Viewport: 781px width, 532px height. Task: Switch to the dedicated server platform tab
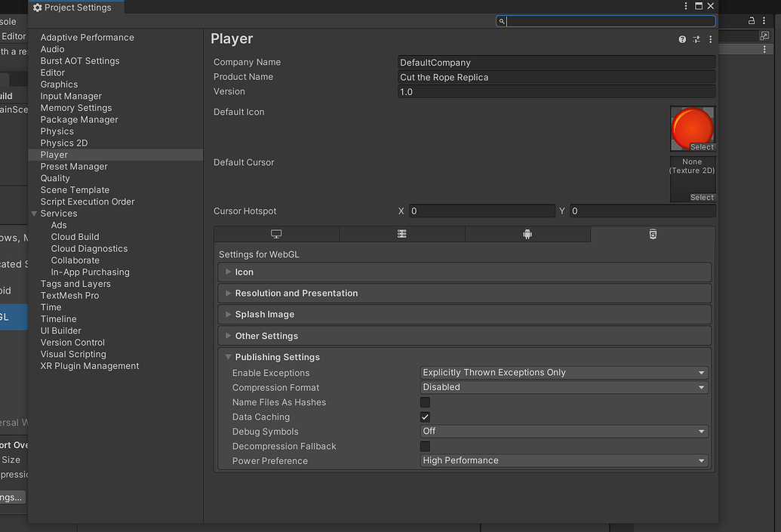point(401,235)
